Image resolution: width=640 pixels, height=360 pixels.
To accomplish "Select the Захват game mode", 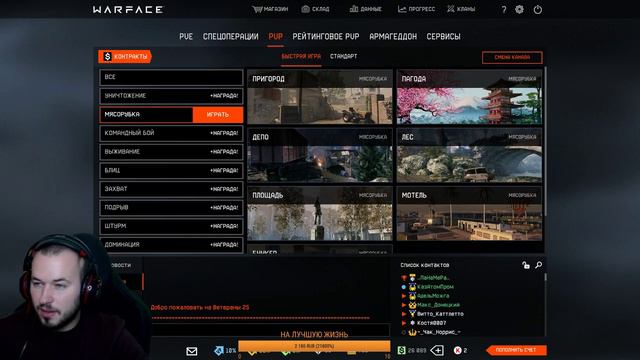I will [x=171, y=189].
